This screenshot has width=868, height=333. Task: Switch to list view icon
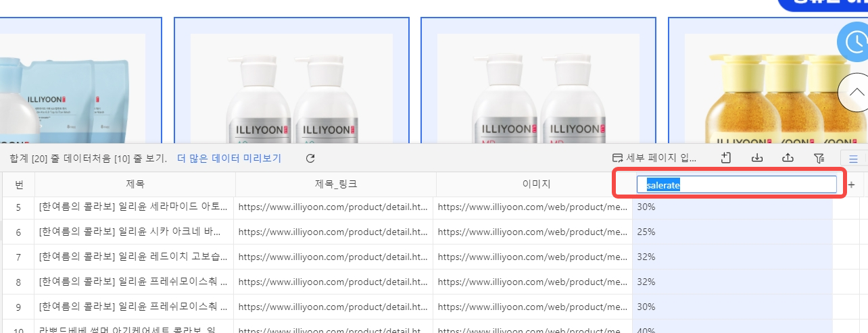point(853,159)
